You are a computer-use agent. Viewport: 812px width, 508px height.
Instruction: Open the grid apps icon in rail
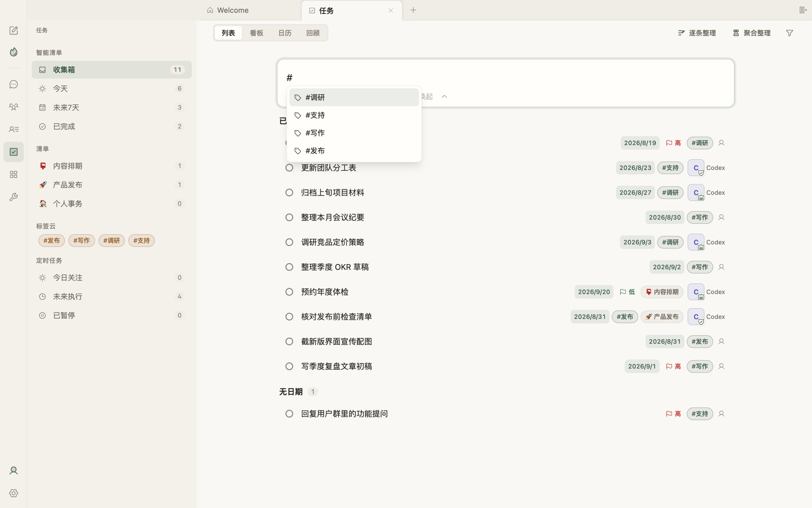[x=14, y=174]
